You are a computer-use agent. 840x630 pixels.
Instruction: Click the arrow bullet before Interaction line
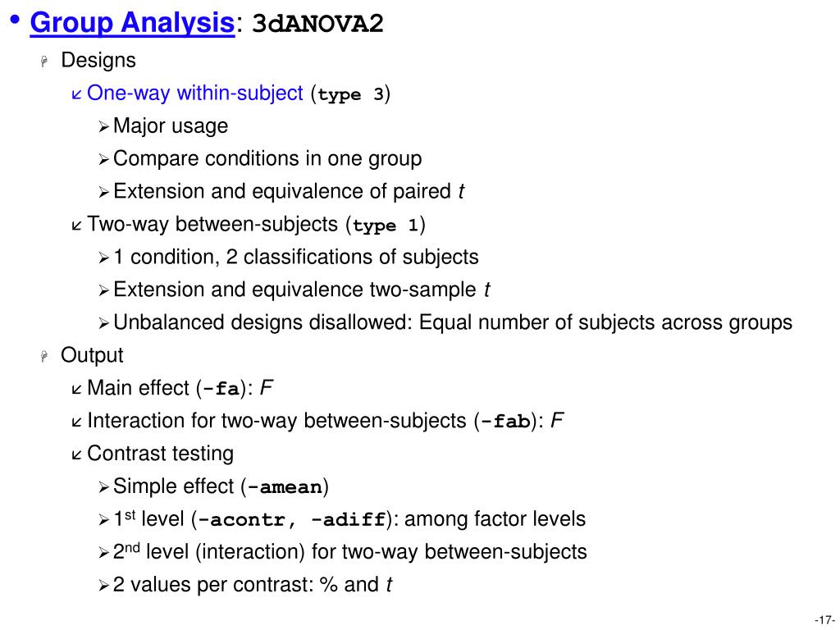tap(76, 422)
